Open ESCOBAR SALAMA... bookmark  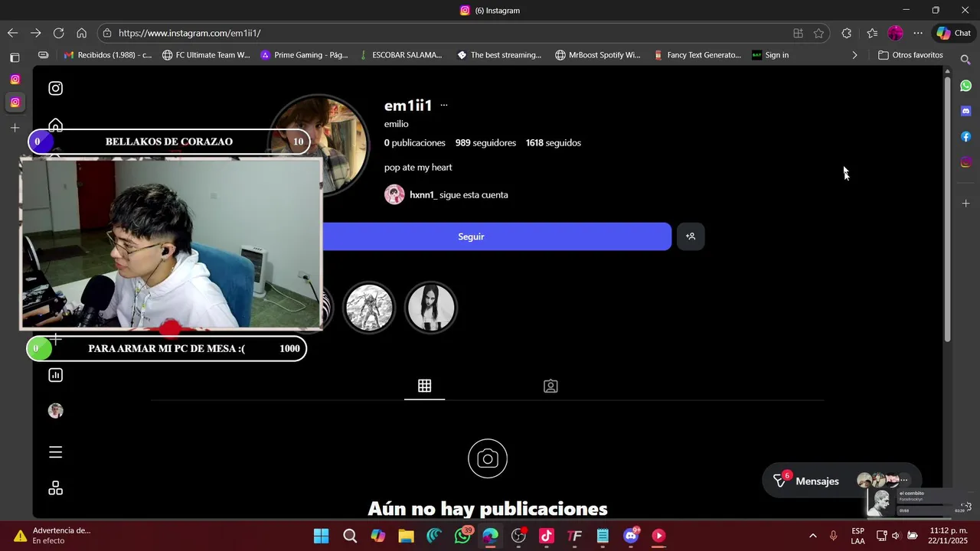[x=401, y=55]
